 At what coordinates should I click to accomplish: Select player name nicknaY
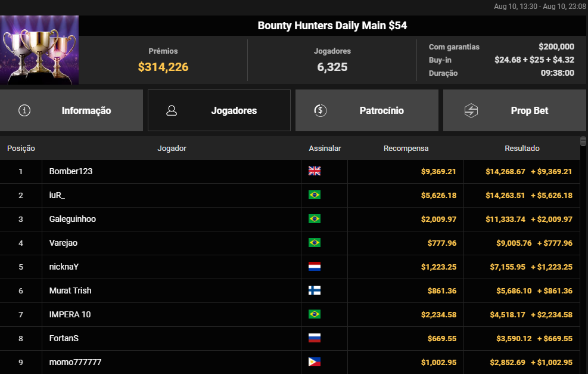pyautogui.click(x=64, y=267)
